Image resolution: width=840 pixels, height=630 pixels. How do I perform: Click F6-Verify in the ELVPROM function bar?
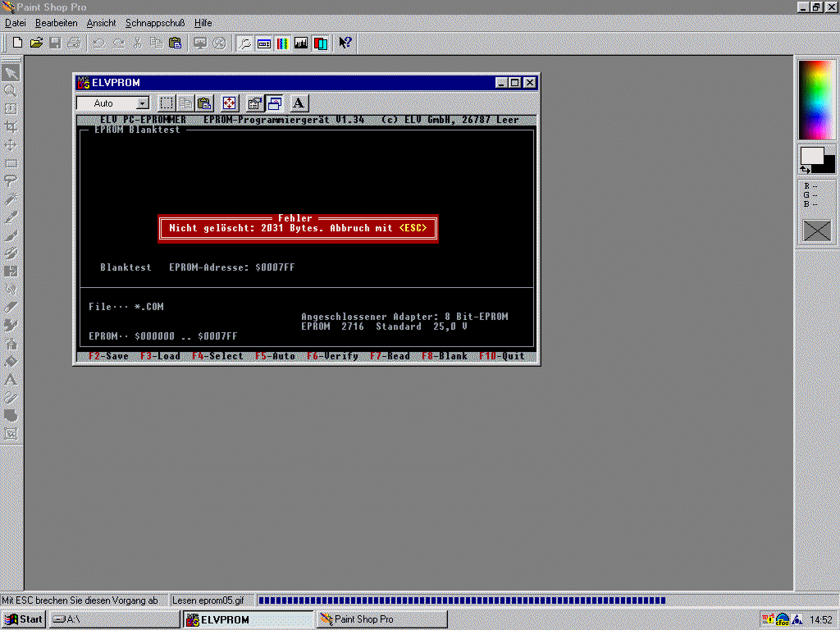pyautogui.click(x=332, y=356)
